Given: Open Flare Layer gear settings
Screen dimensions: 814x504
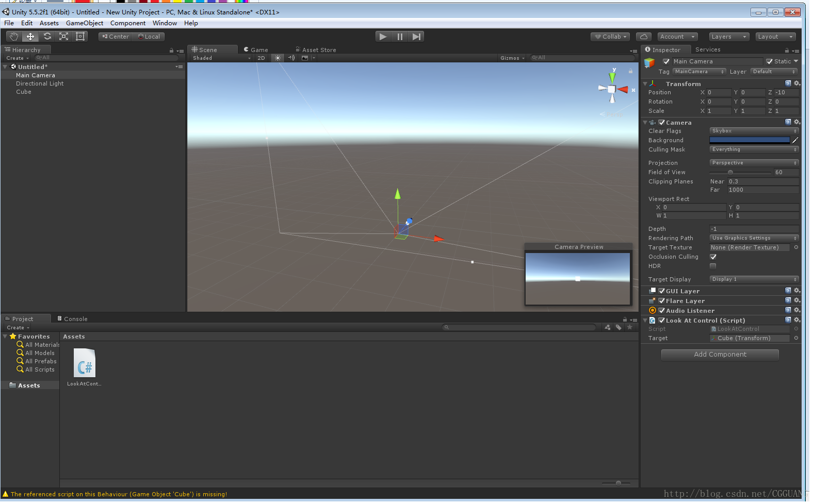Looking at the screenshot, I should tap(797, 300).
